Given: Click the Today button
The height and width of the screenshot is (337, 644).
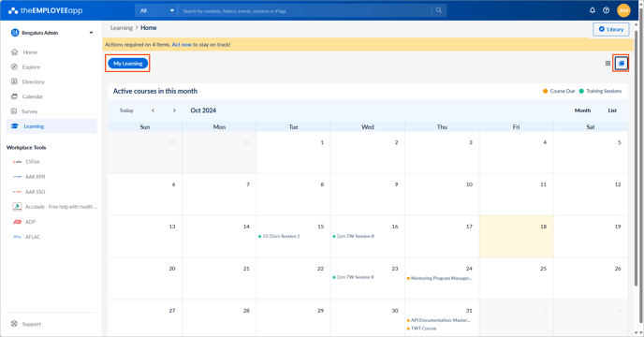Looking at the screenshot, I should pos(126,110).
